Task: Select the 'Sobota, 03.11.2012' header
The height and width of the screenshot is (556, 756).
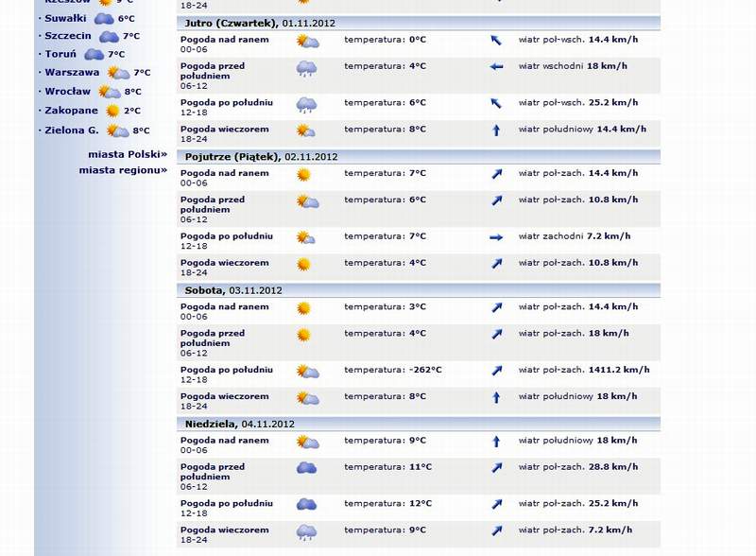Action: pos(233,290)
